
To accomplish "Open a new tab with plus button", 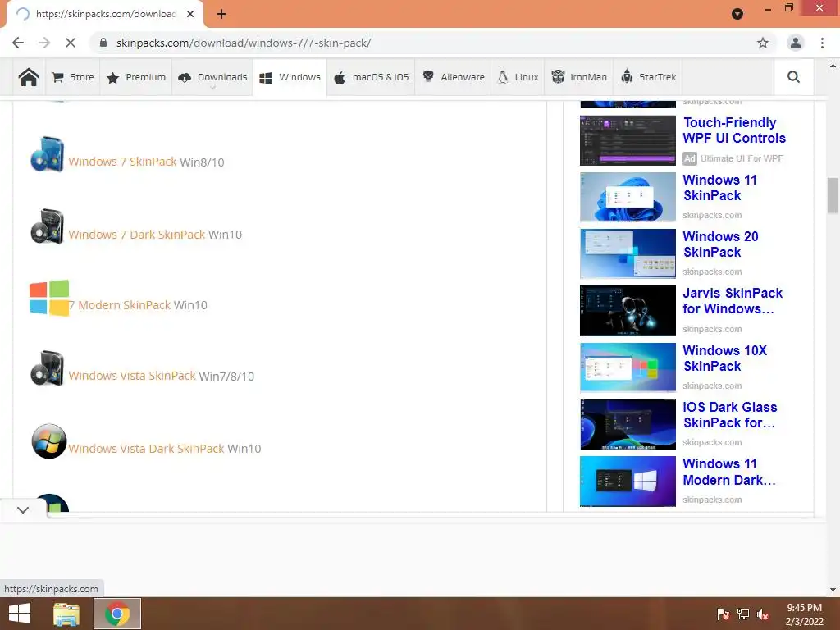I will click(x=221, y=14).
